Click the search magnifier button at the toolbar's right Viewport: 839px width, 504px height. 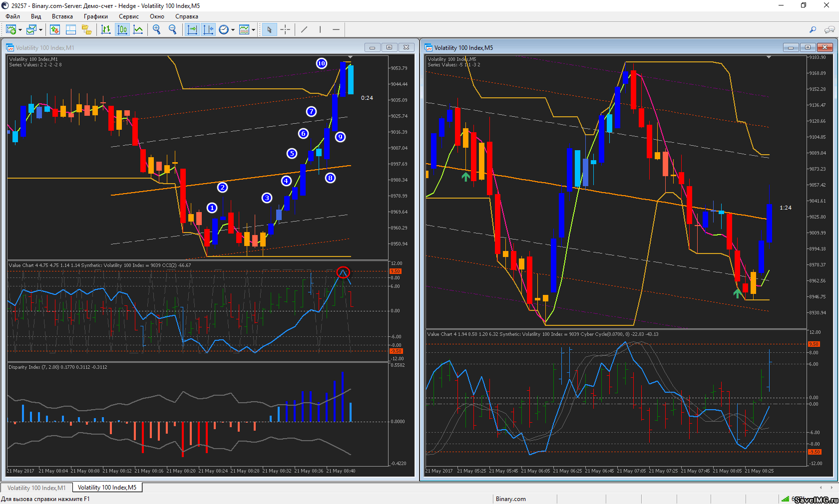813,30
